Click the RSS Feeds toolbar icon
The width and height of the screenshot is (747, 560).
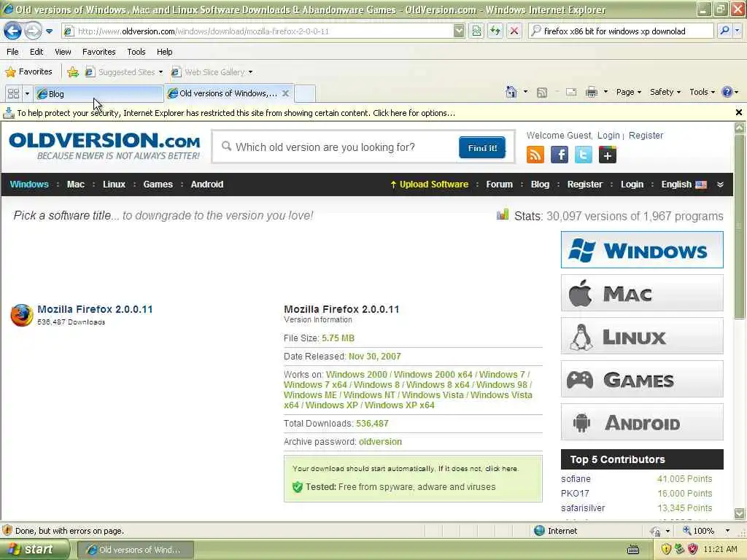click(542, 93)
